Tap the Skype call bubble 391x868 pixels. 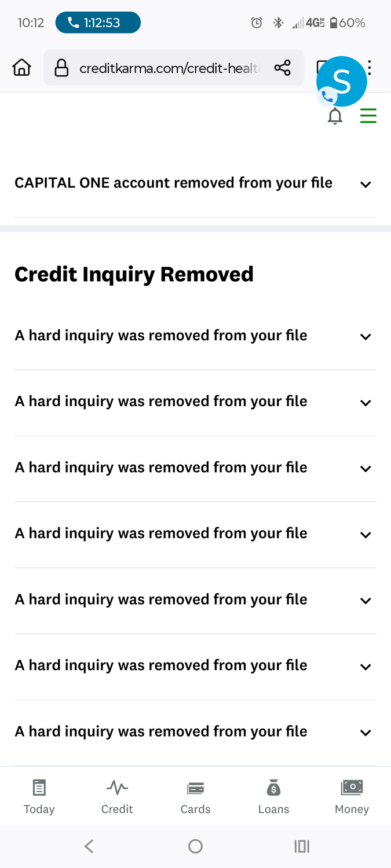pyautogui.click(x=341, y=82)
